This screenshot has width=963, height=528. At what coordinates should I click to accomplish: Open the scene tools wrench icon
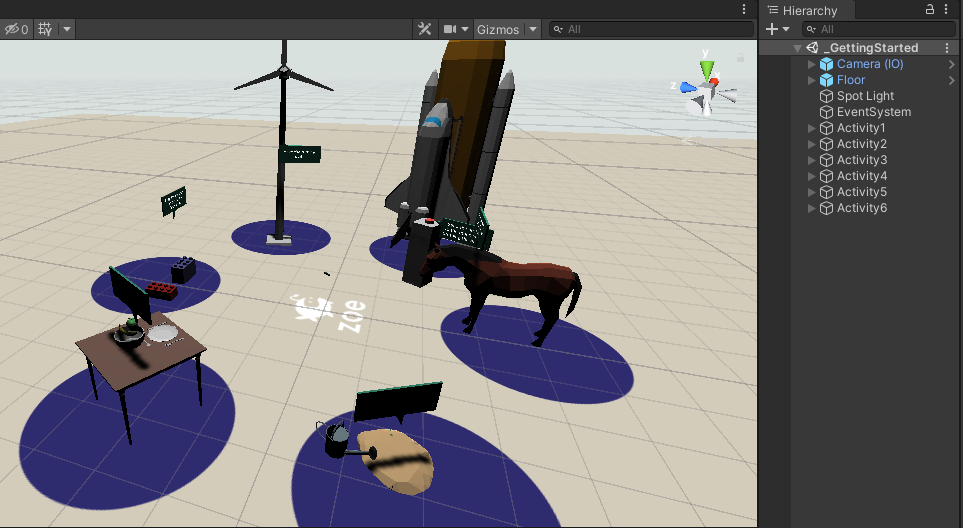coord(424,29)
